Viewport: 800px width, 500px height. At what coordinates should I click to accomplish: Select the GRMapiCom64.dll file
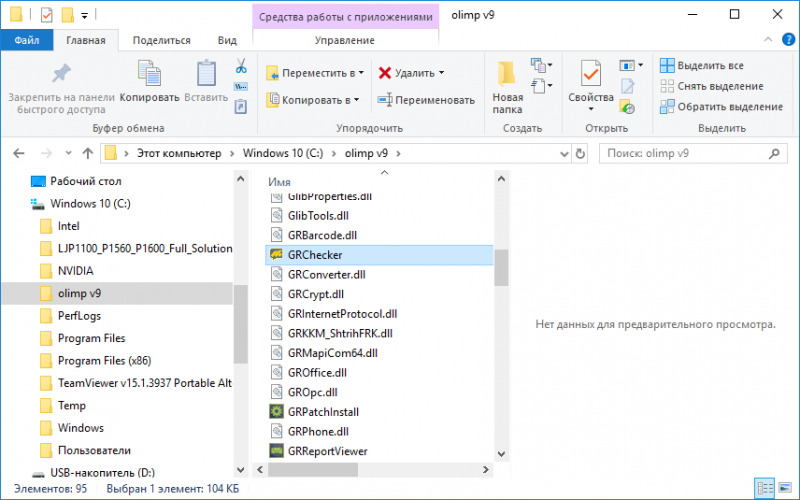333,353
